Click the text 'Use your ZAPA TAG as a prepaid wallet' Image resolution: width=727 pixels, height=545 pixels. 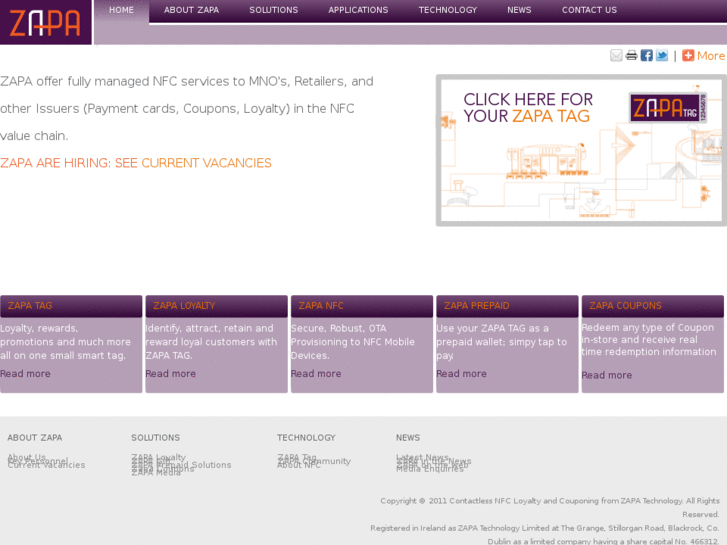[x=501, y=342]
